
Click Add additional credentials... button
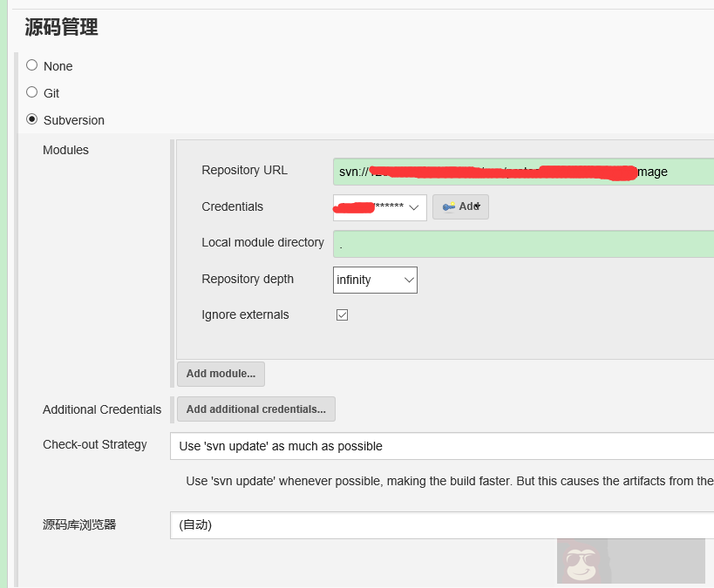tap(255, 409)
